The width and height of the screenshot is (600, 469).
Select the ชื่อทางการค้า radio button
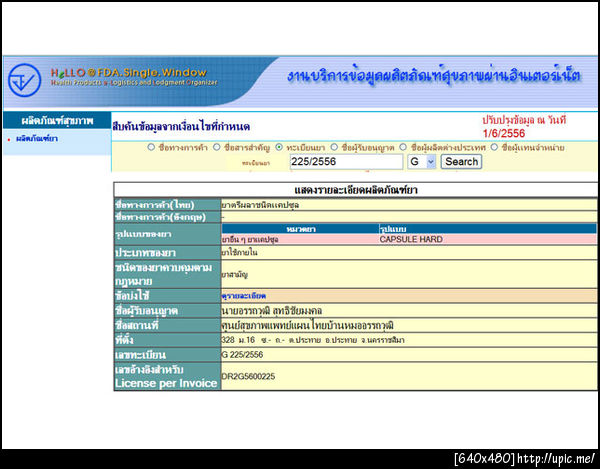pos(151,147)
